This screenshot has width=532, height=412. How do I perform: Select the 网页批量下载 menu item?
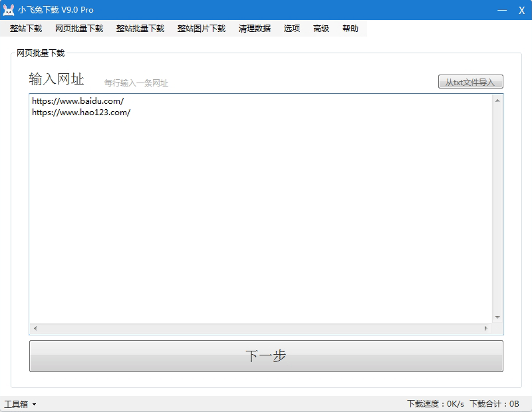(79, 29)
